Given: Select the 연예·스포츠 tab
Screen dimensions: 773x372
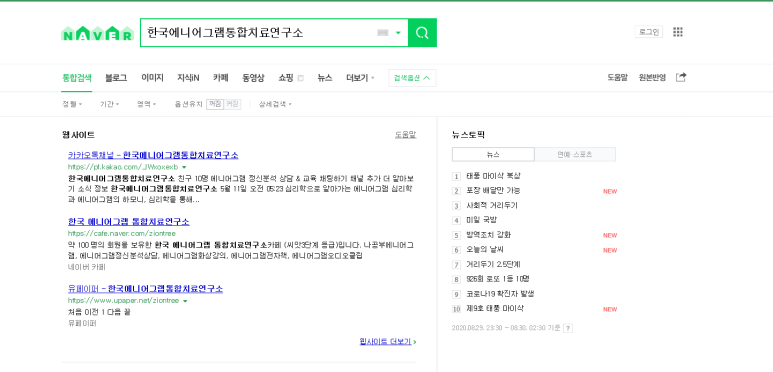Looking at the screenshot, I should [x=575, y=154].
